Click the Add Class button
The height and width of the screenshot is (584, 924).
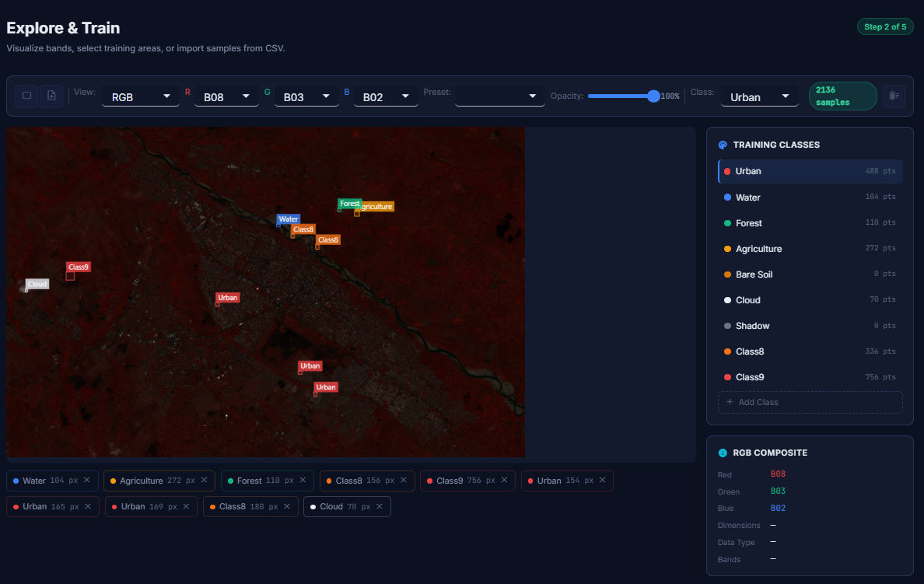point(810,402)
